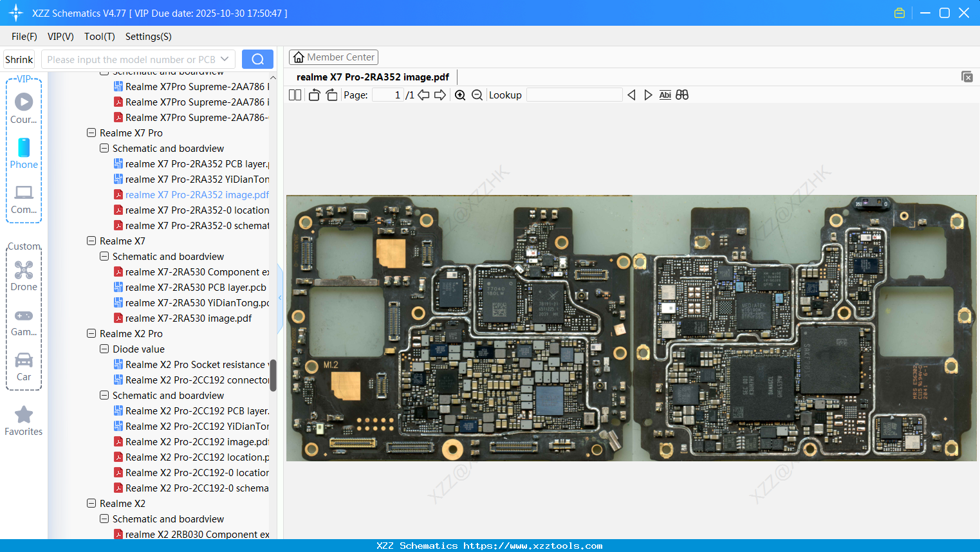This screenshot has width=980, height=552.
Task: Open the File(F) menu
Action: click(x=24, y=37)
